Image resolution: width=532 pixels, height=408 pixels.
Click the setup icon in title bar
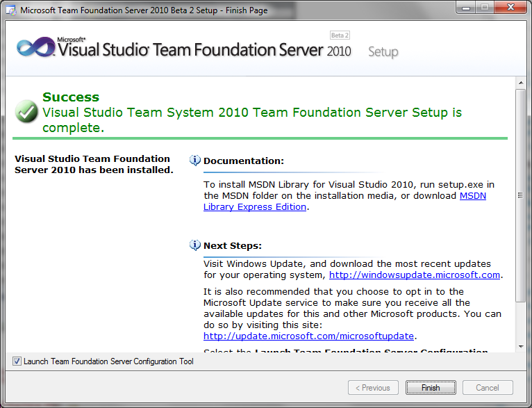coord(11,10)
